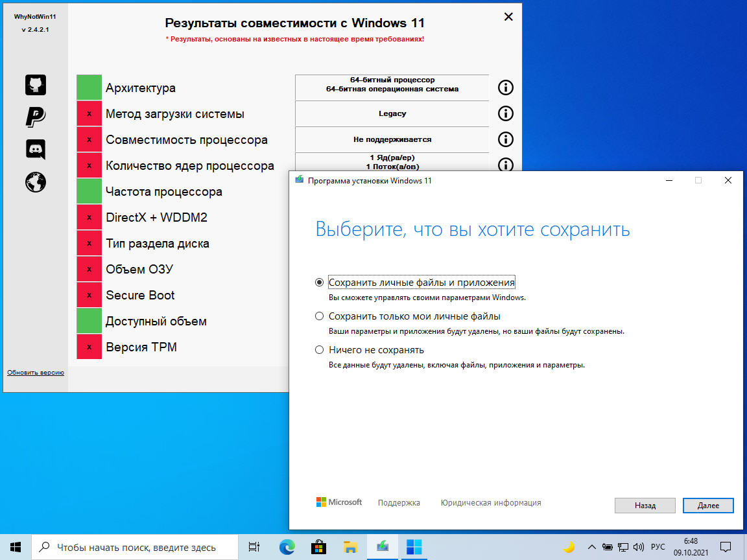747x560 pixels.
Task: Click the Legacy boot method value
Action: click(x=392, y=114)
